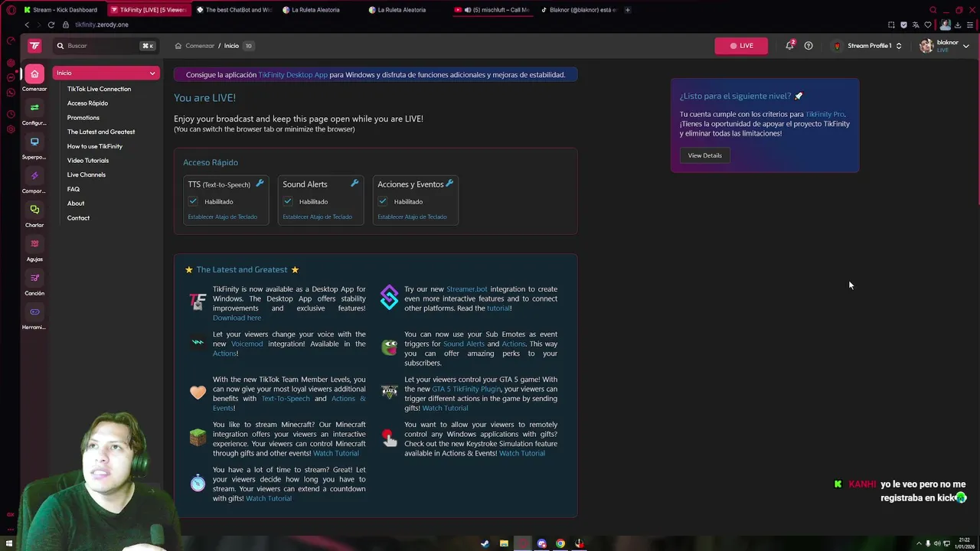Open the help question mark icon

point(808,46)
